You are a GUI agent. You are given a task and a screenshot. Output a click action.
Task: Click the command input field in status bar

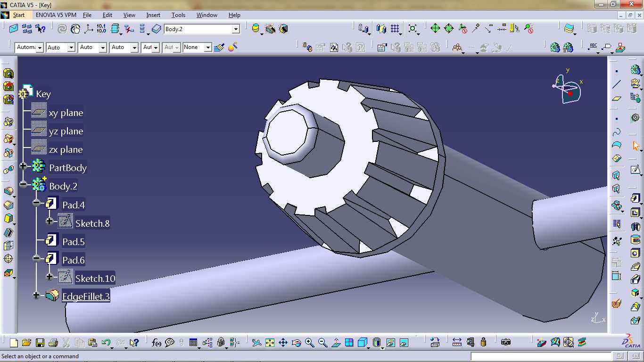coord(541,356)
